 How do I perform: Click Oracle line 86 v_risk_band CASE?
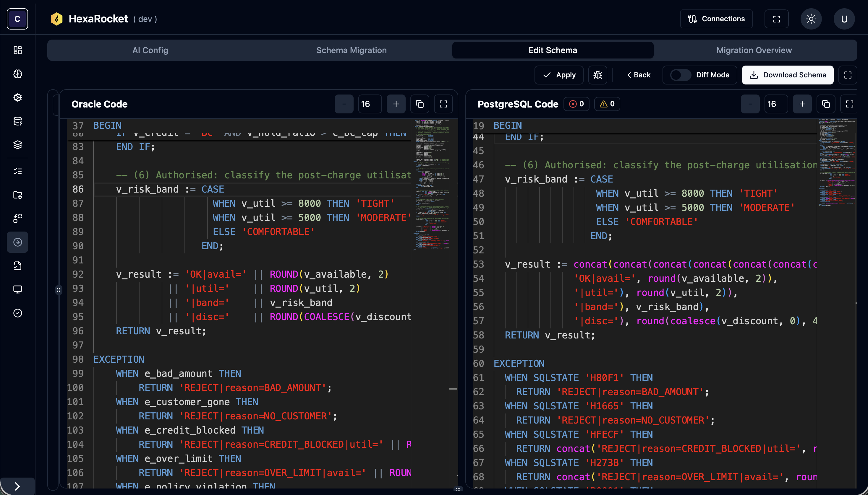[170, 189]
